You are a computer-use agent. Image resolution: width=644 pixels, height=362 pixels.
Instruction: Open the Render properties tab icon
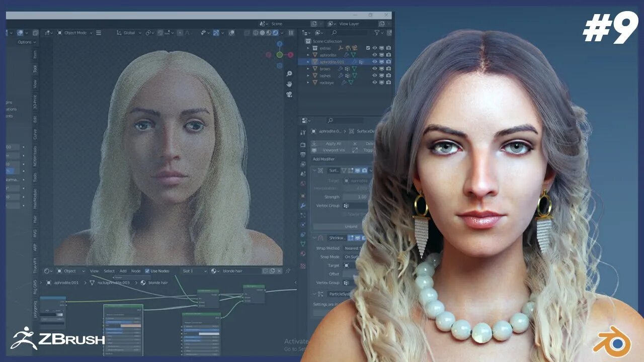coord(303,145)
